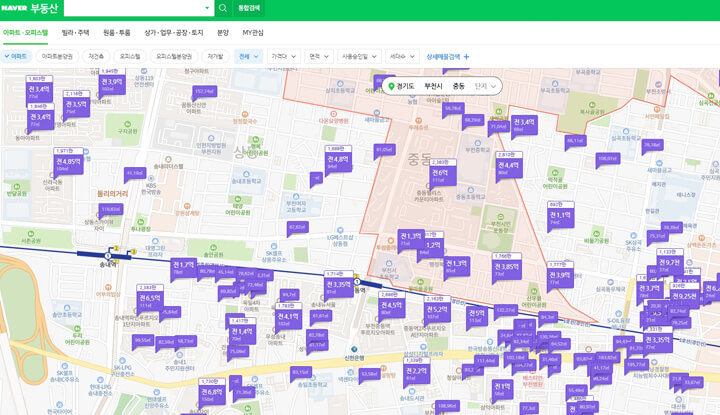Select the 아파트·오피스텔 tab
This screenshot has width=720, height=415.
(x=25, y=33)
